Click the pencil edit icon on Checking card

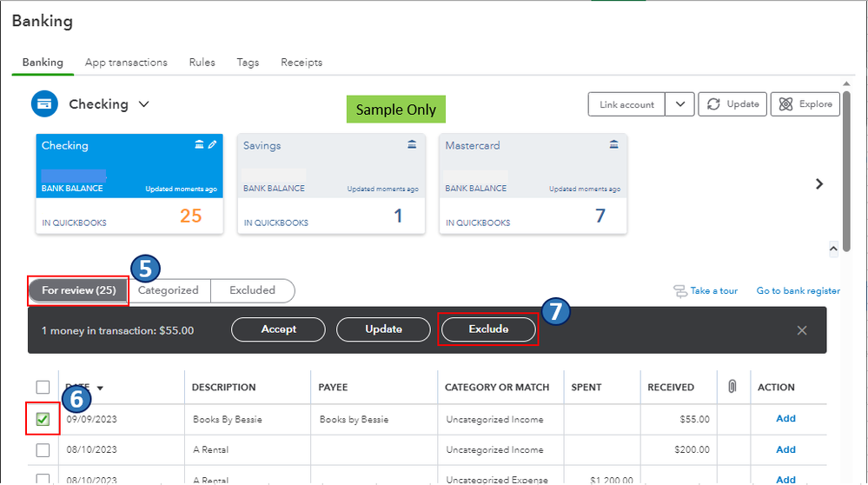[x=213, y=145]
